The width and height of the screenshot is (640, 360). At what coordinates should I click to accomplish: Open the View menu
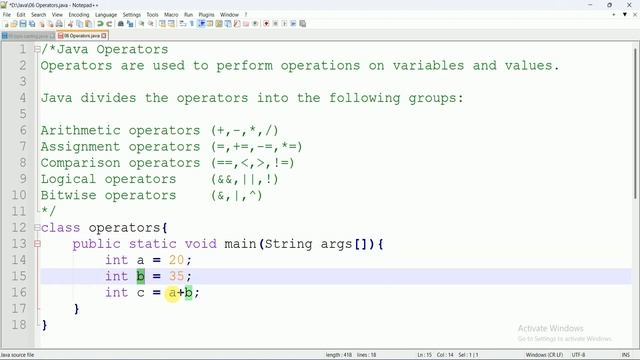coord(58,15)
